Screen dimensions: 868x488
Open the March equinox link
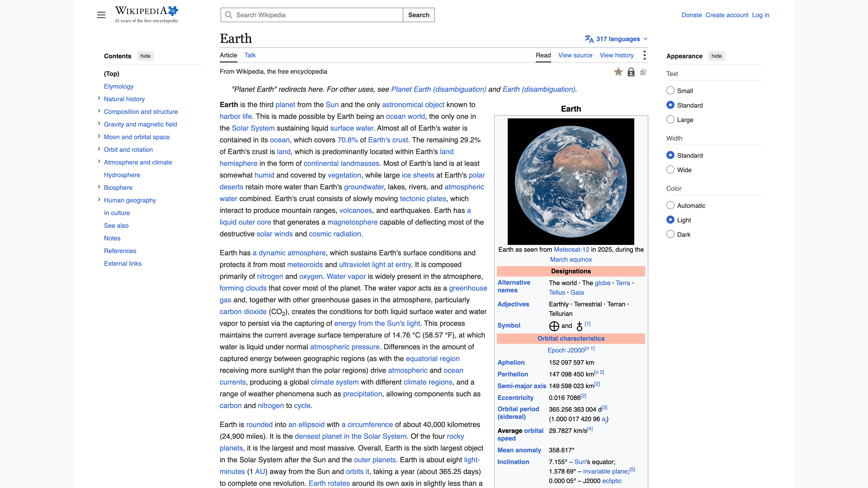pos(571,260)
